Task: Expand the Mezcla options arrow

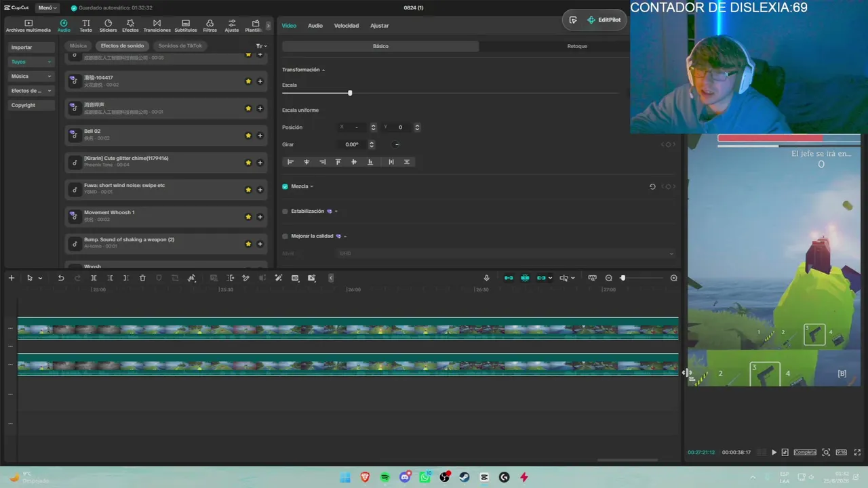Action: (312, 186)
